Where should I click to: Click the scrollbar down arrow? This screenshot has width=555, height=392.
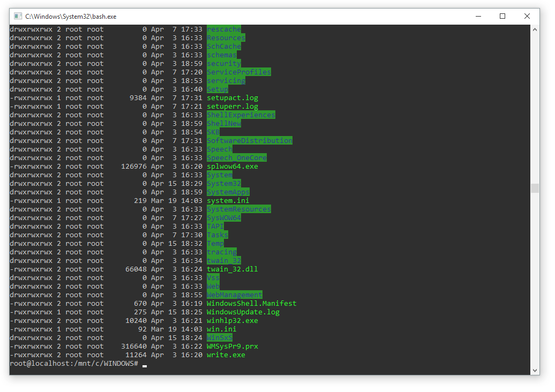535,370
